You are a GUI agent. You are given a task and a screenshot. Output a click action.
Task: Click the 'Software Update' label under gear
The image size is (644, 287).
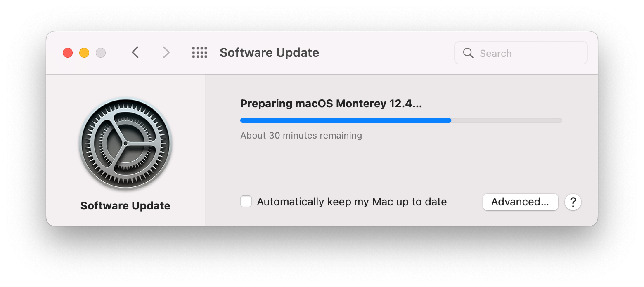125,206
